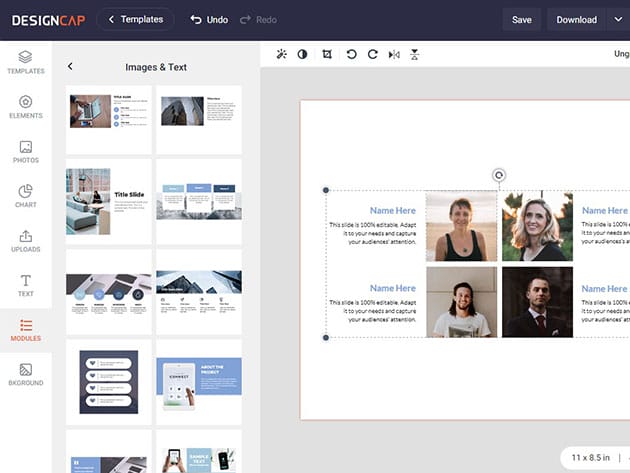The height and width of the screenshot is (473, 630).
Task: Go back to Templates
Action: point(135,19)
